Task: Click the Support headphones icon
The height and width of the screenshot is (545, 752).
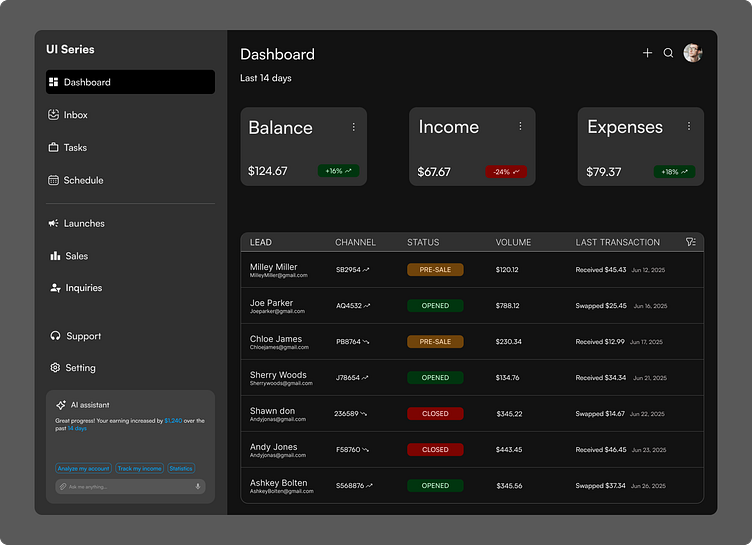Action: (x=55, y=336)
